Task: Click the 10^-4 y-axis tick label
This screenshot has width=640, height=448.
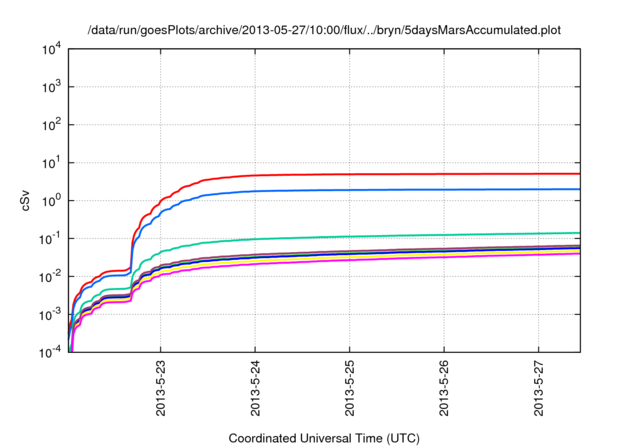Action: click(51, 352)
